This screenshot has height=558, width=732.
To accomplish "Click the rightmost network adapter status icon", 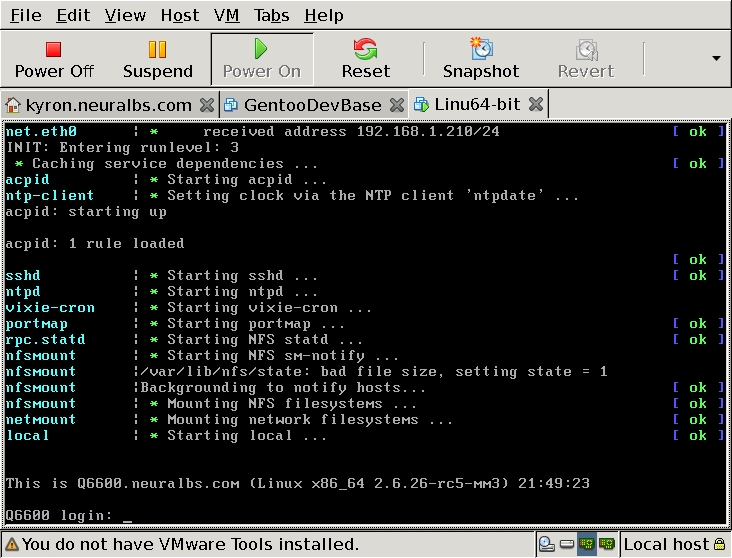I will tap(606, 544).
